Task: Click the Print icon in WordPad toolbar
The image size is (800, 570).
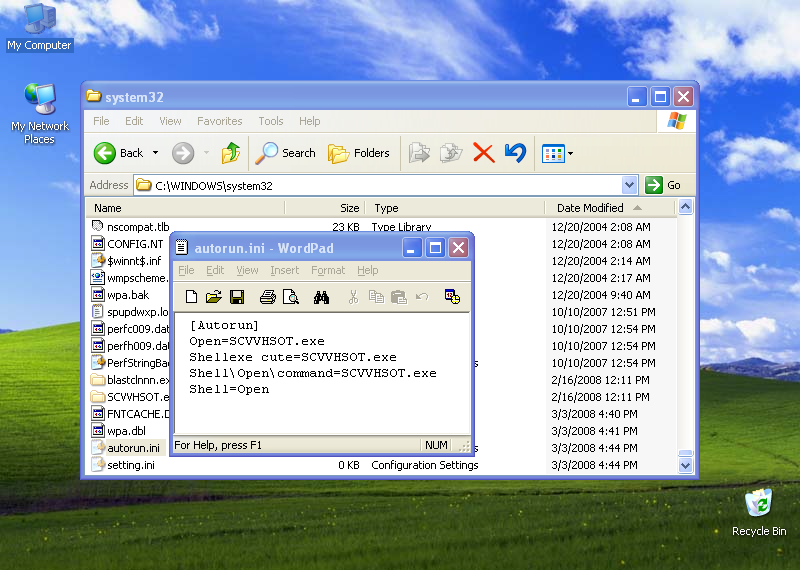Action: coord(267,296)
